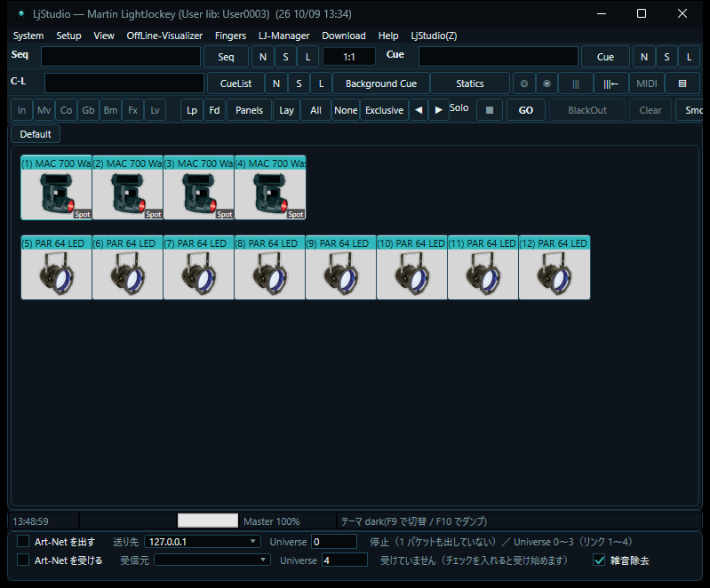Open the 送り先 destination dropdown
Image resolution: width=710 pixels, height=588 pixels.
tap(202, 542)
